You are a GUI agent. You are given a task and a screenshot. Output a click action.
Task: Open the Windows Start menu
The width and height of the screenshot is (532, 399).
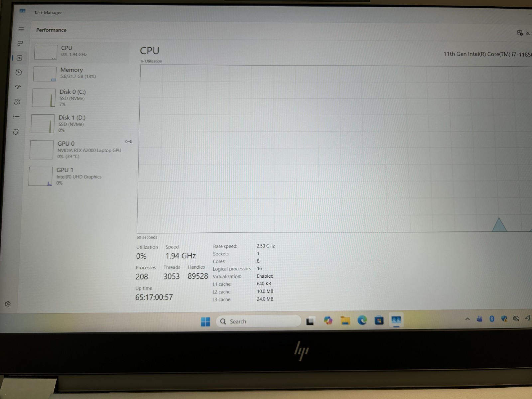coord(205,322)
